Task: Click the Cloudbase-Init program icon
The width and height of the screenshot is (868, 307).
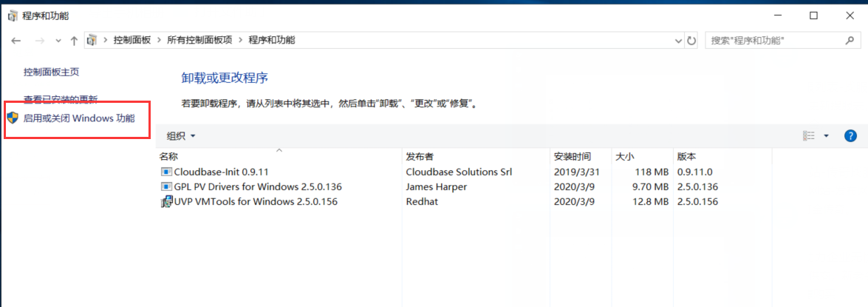Action: pos(166,172)
